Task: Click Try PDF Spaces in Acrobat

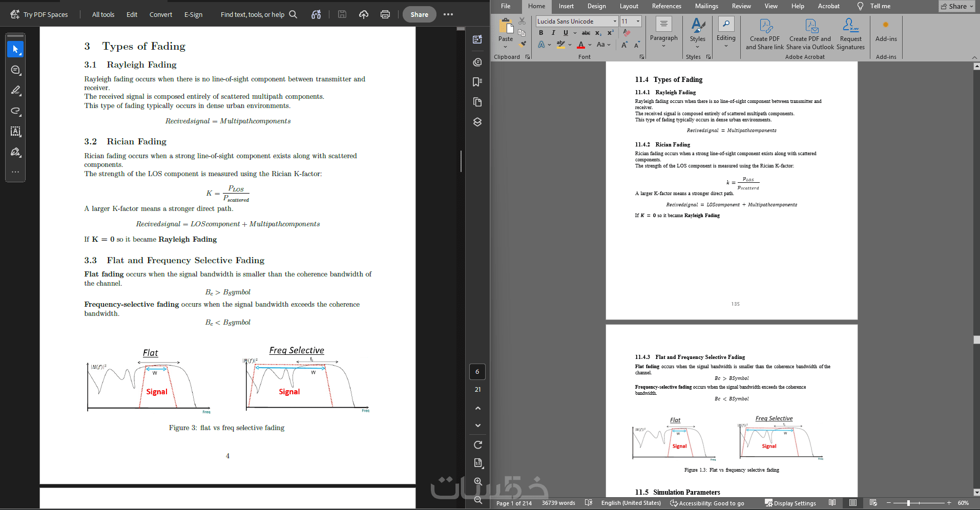Action: point(39,14)
